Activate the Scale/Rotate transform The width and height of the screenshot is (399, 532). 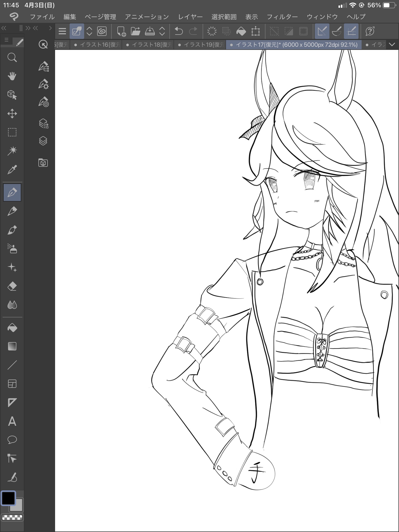click(x=256, y=31)
